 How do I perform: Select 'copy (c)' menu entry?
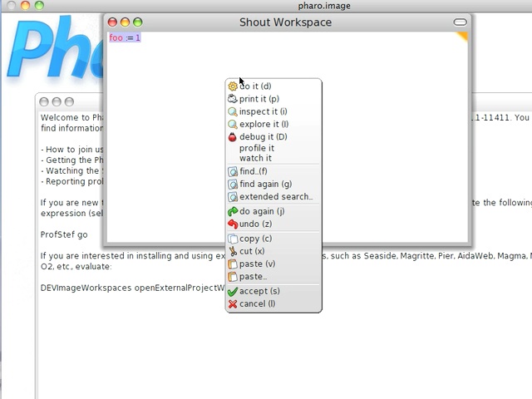click(273, 239)
